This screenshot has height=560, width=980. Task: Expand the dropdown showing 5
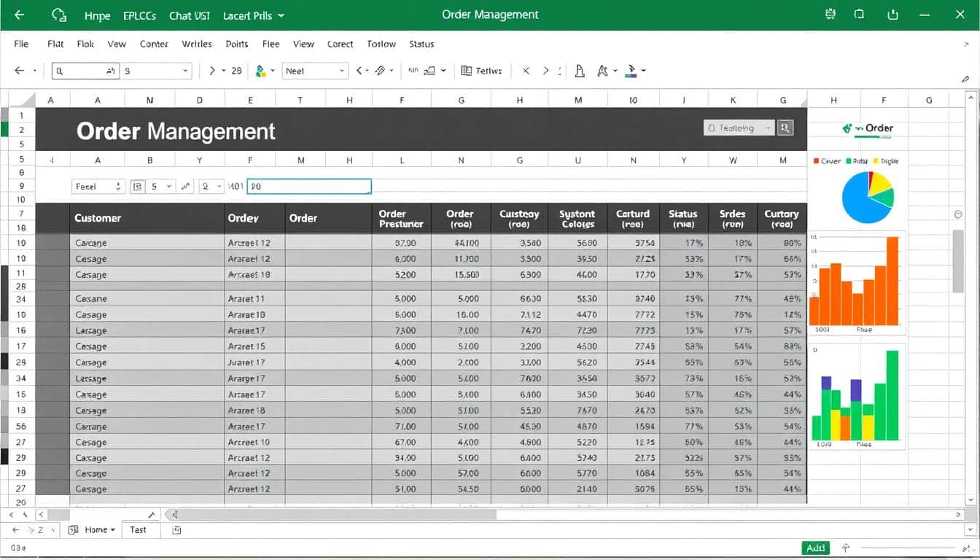[x=161, y=187]
